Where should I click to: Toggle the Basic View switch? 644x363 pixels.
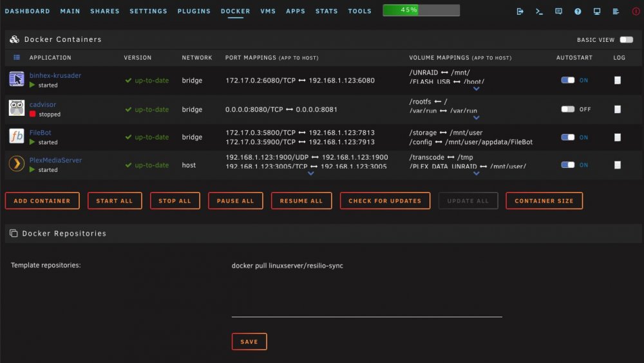click(627, 39)
